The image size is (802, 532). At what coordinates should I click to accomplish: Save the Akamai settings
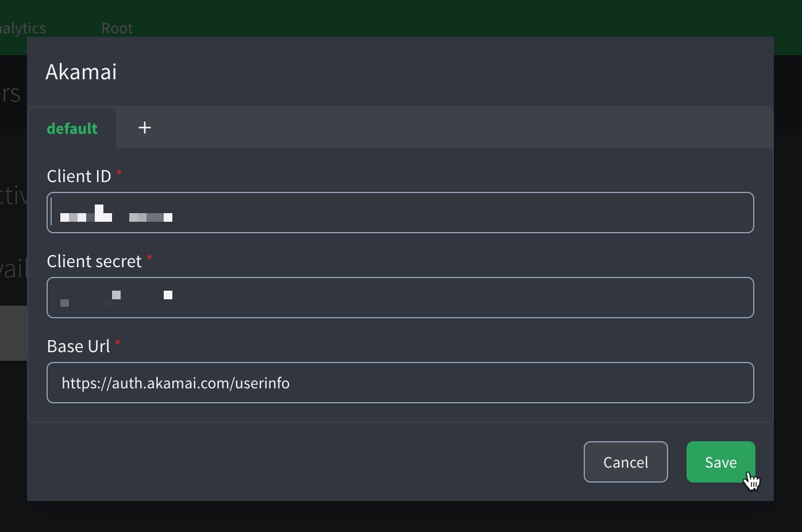click(721, 462)
